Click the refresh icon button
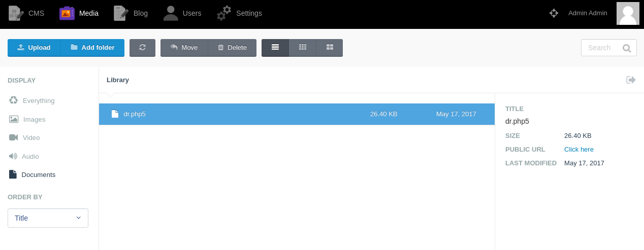The height and width of the screenshot is (250, 644). pos(142,48)
